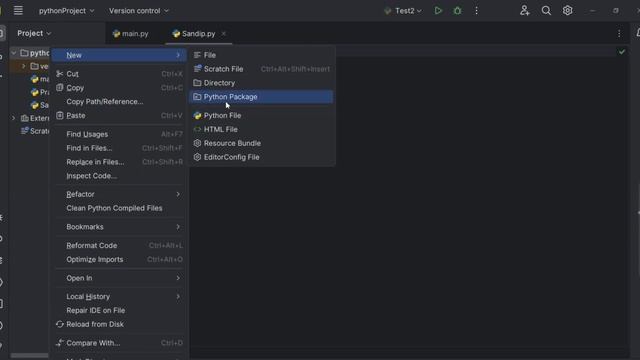Viewport: 640px width, 360px height.
Task: Select Copy Path/Reference option
Action: pyautogui.click(x=119, y=102)
